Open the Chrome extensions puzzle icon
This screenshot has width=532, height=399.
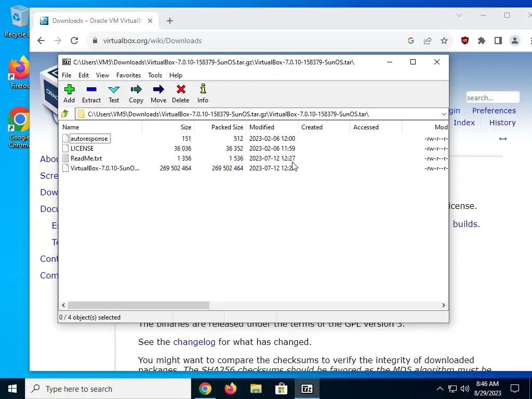tap(482, 41)
